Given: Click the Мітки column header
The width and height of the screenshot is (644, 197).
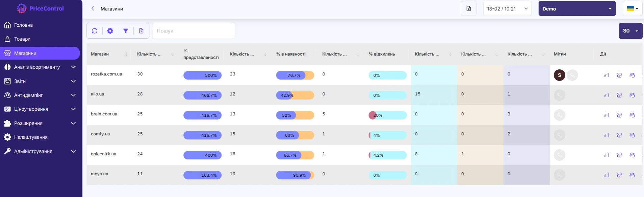Looking at the screenshot, I should click(x=560, y=54).
